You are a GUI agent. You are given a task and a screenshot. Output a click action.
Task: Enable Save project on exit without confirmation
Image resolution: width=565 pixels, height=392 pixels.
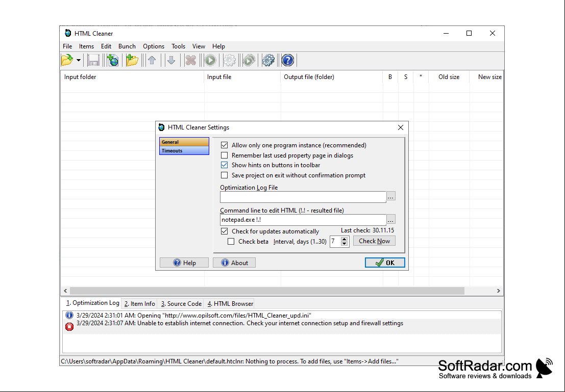tap(224, 175)
